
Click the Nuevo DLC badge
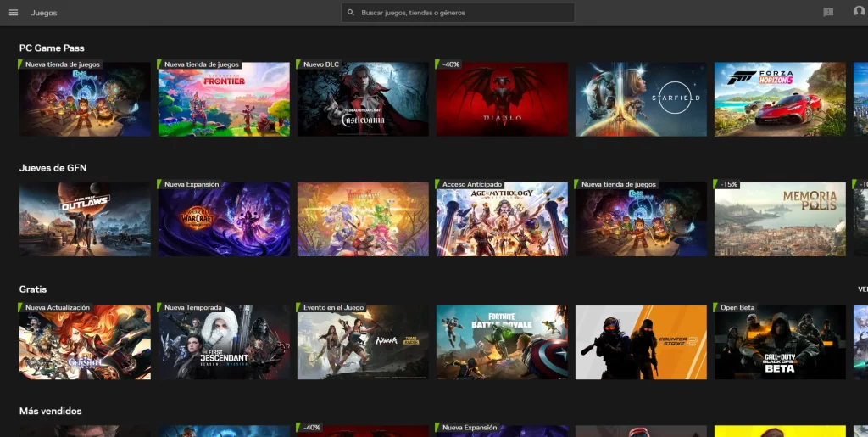(319, 64)
